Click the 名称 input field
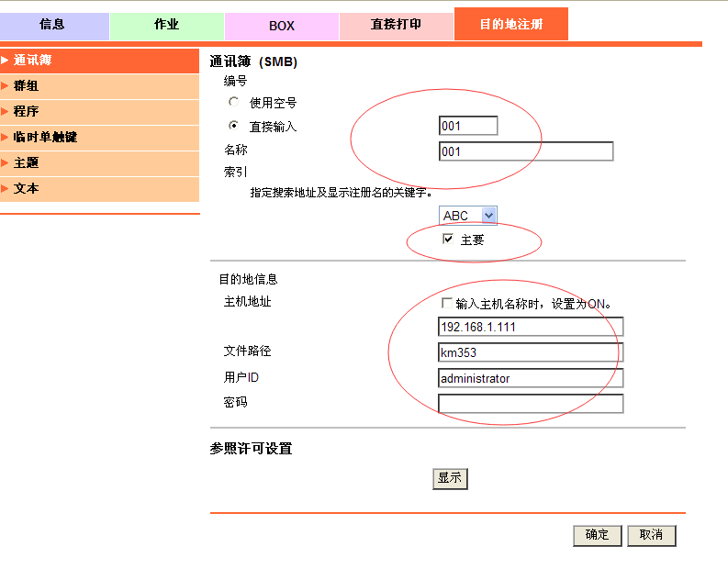The width and height of the screenshot is (728, 569). coord(525,151)
